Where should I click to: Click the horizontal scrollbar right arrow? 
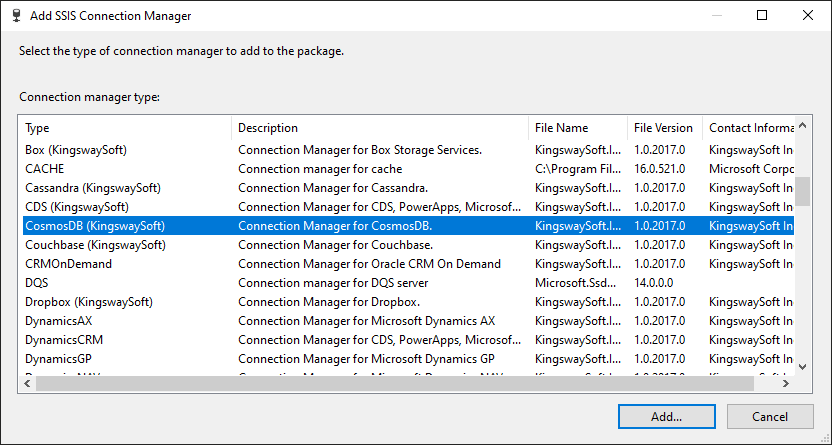pos(786,383)
